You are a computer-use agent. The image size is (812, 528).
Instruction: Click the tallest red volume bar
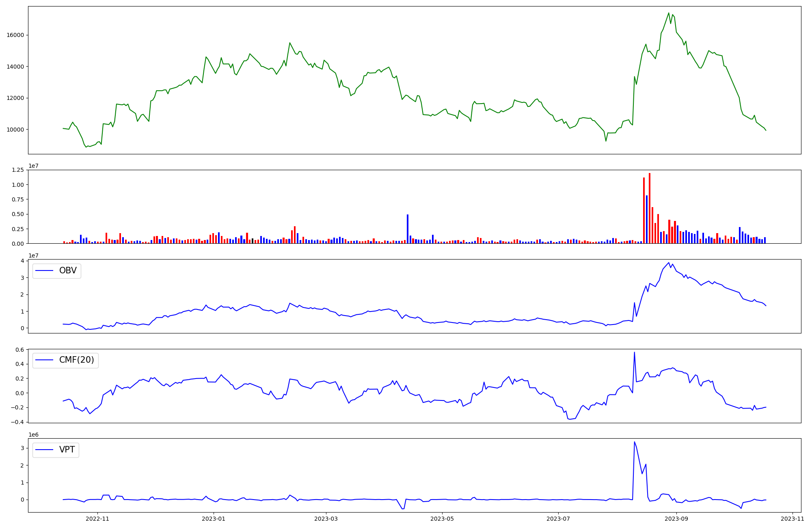(650, 208)
